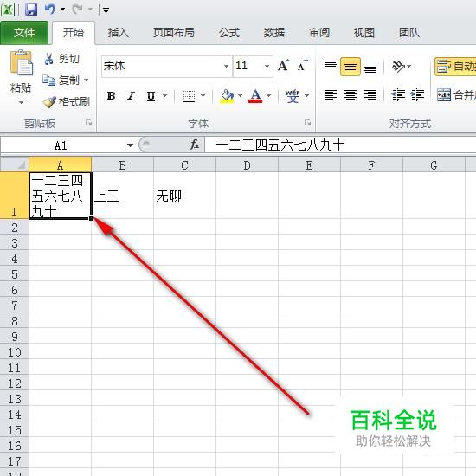This screenshot has width=476, height=476.
Task: Open the 复制 dropdown arrow
Action: (x=87, y=80)
